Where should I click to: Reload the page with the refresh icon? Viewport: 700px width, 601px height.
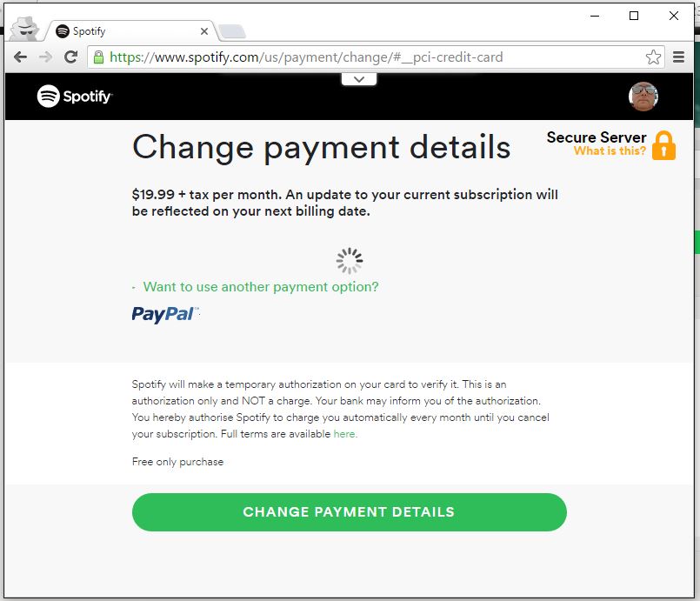pos(70,57)
